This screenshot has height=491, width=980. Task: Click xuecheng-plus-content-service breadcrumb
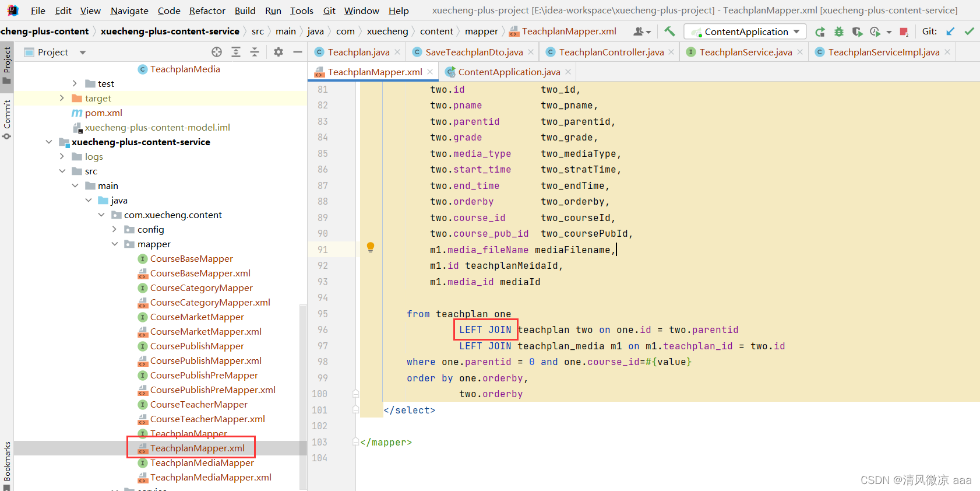tap(170, 31)
